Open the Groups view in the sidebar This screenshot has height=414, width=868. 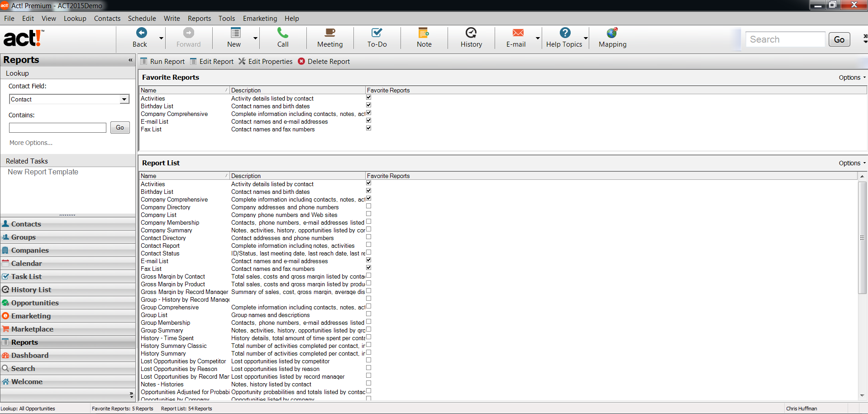click(68, 237)
